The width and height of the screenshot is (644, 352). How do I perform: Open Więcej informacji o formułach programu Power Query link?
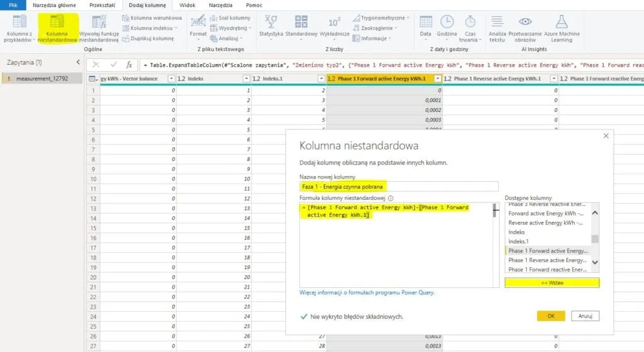coord(367,292)
